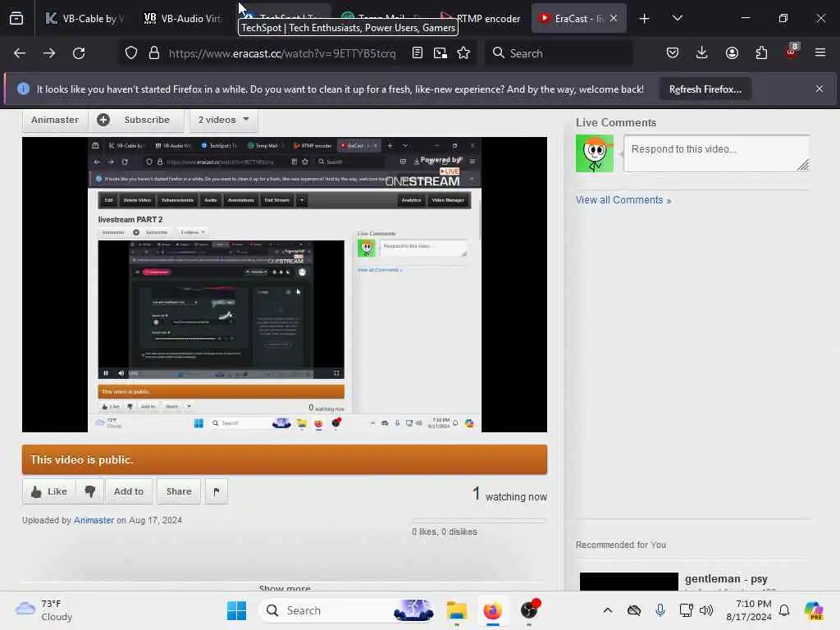
Task: Click the Respond to this video field
Action: pos(716,153)
